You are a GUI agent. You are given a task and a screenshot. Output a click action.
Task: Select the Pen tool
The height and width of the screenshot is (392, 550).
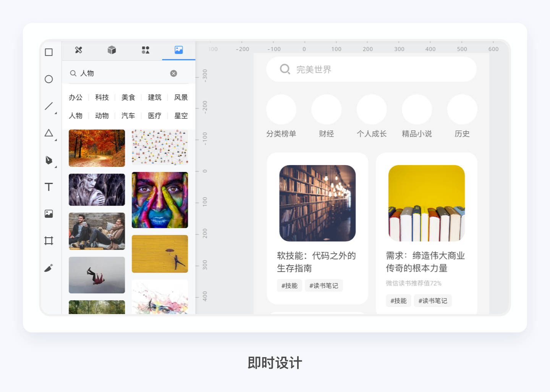point(49,160)
